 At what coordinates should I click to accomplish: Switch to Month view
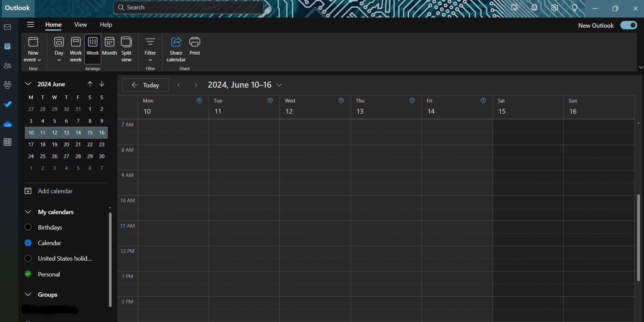pos(110,46)
